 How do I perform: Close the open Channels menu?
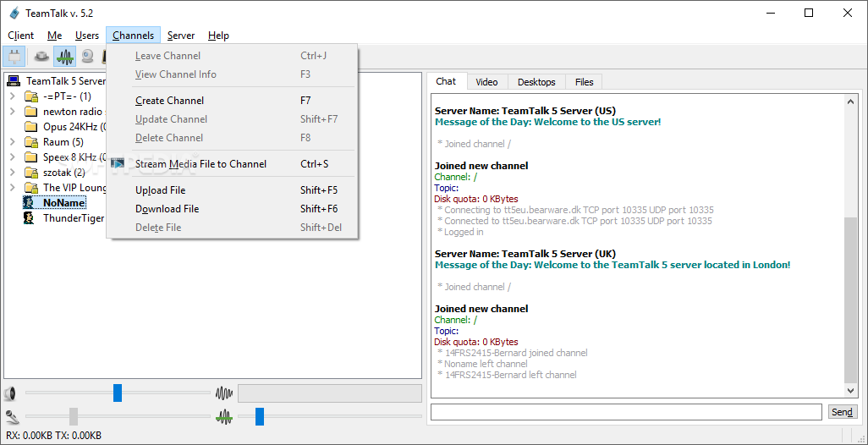pyautogui.click(x=134, y=36)
